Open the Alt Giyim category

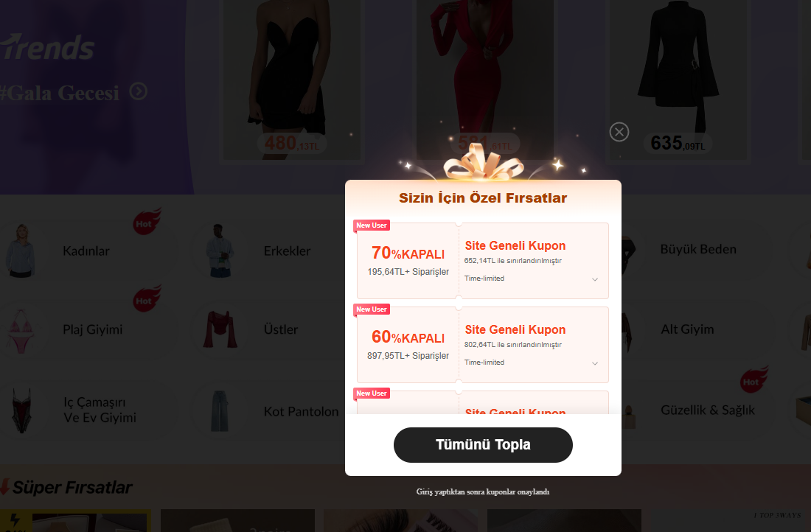point(687,329)
